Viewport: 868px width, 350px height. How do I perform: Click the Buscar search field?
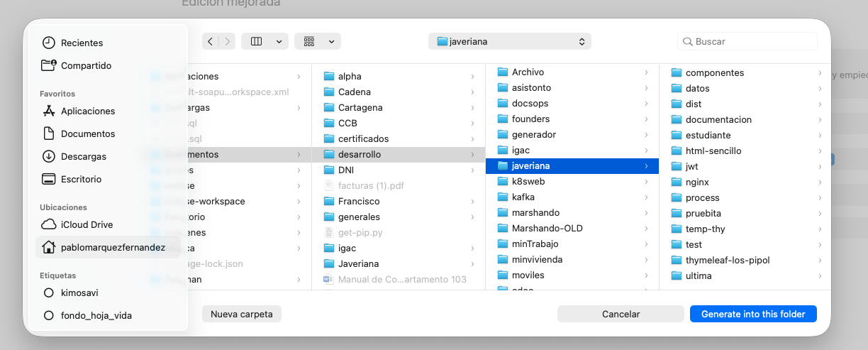pyautogui.click(x=747, y=41)
